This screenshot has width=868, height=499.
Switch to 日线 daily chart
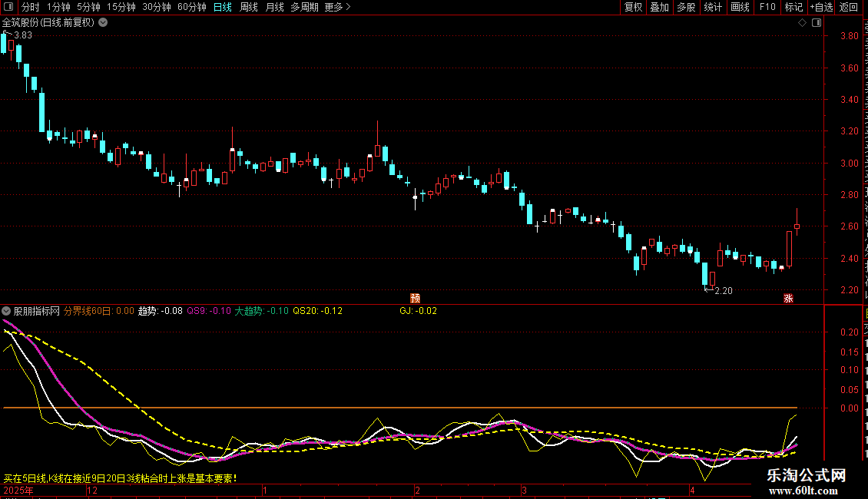point(223,7)
